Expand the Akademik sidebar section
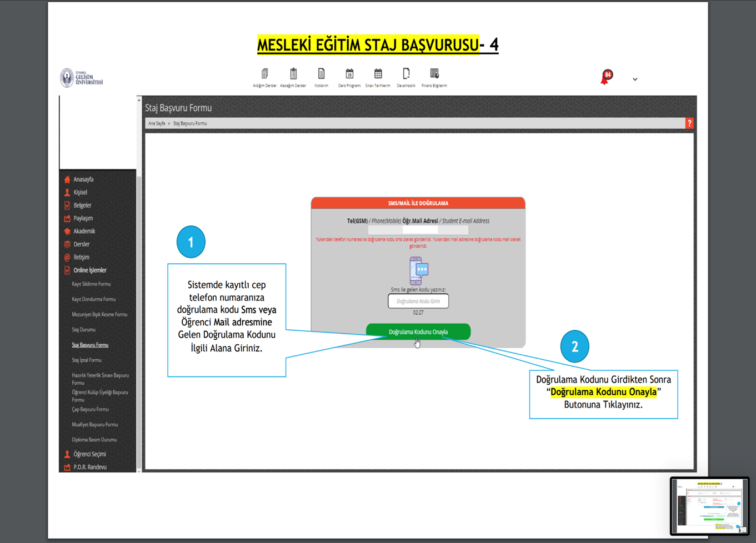Image resolution: width=756 pixels, height=543 pixels. click(x=84, y=232)
